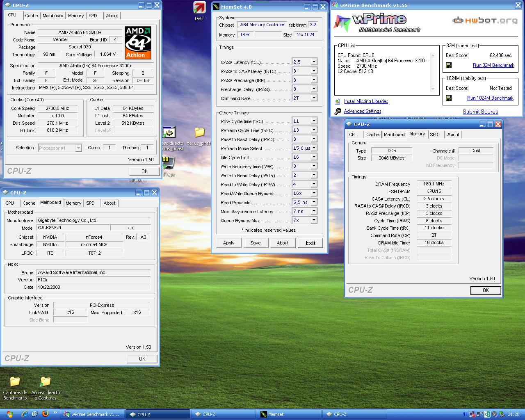Viewport: 525px width, 420px height.
Task: Open RAS# Precharge tRP dropdown in MemSet
Action: [314, 80]
